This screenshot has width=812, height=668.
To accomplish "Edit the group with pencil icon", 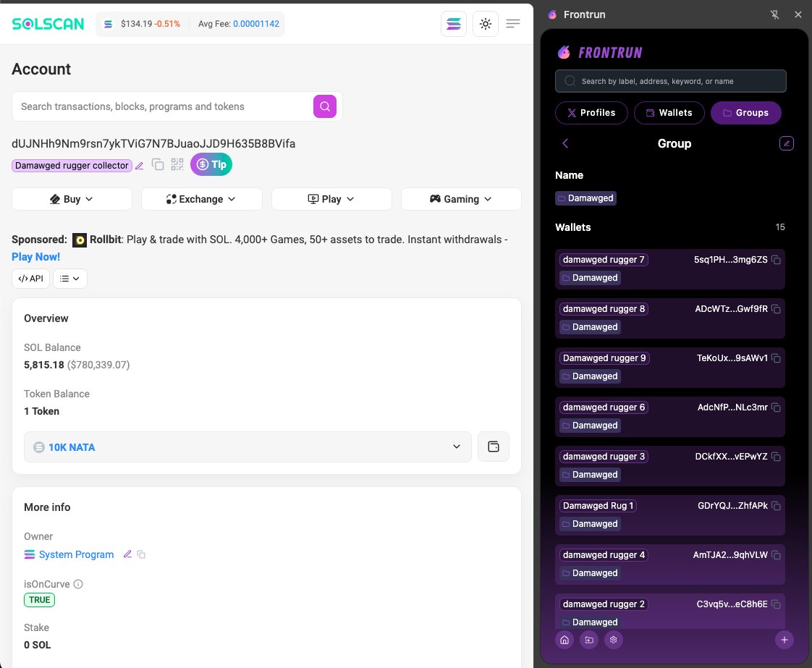I will [786, 143].
